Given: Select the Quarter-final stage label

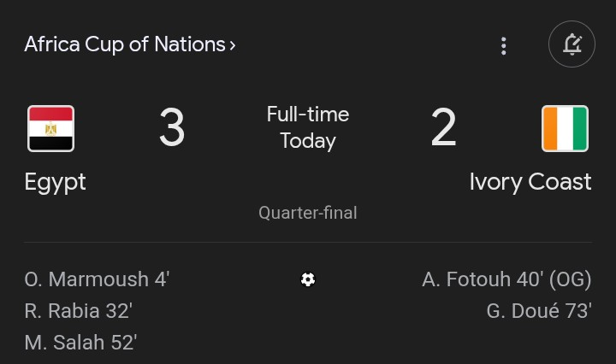Looking at the screenshot, I should [x=308, y=213].
